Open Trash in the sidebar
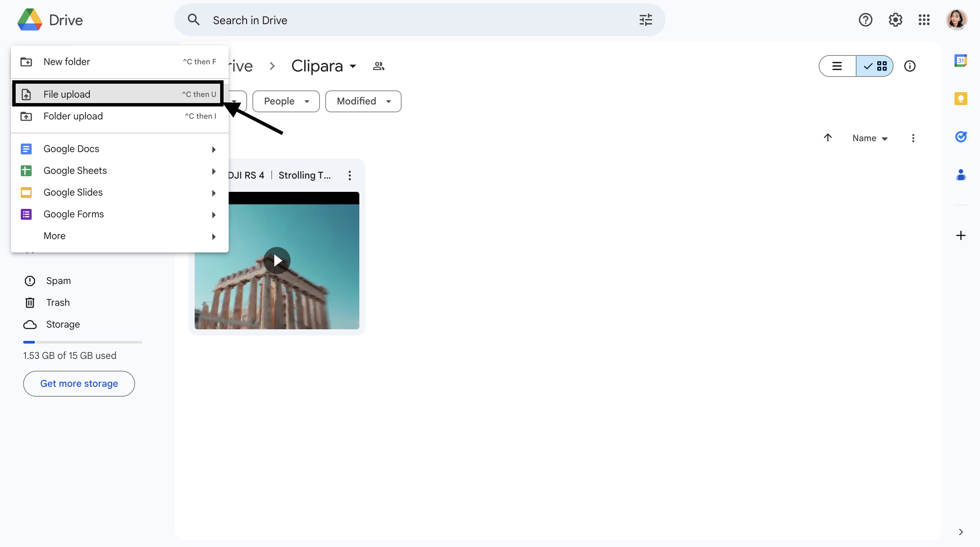980x547 pixels. (58, 302)
